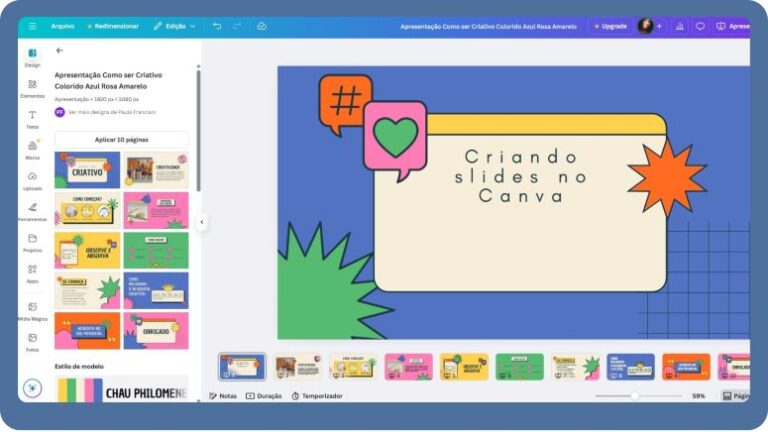The width and height of the screenshot is (768, 432).
Task: Go back with the panel arrow
Action: point(60,50)
